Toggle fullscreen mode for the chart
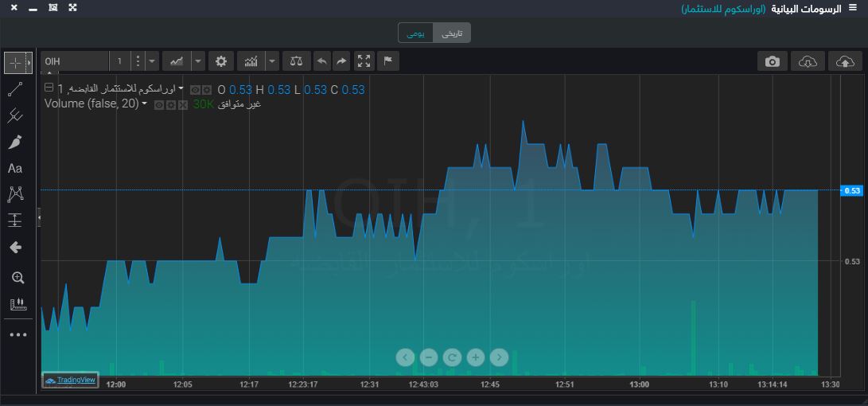Image resolution: width=868 pixels, height=406 pixels. [364, 61]
